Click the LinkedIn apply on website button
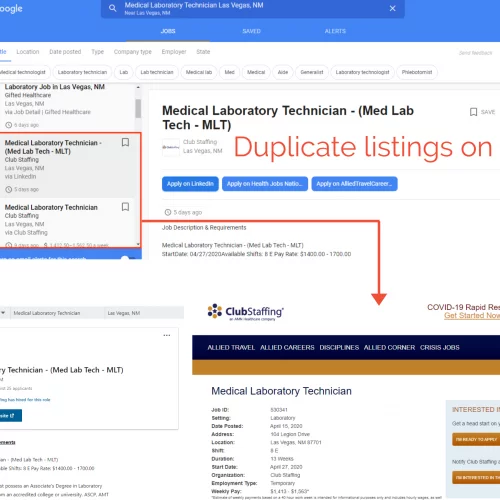This screenshot has height=500, width=500. pos(10,416)
